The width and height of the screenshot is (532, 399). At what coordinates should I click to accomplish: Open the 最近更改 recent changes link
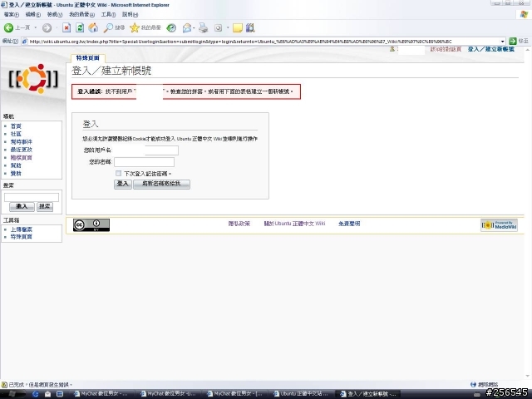(x=22, y=150)
